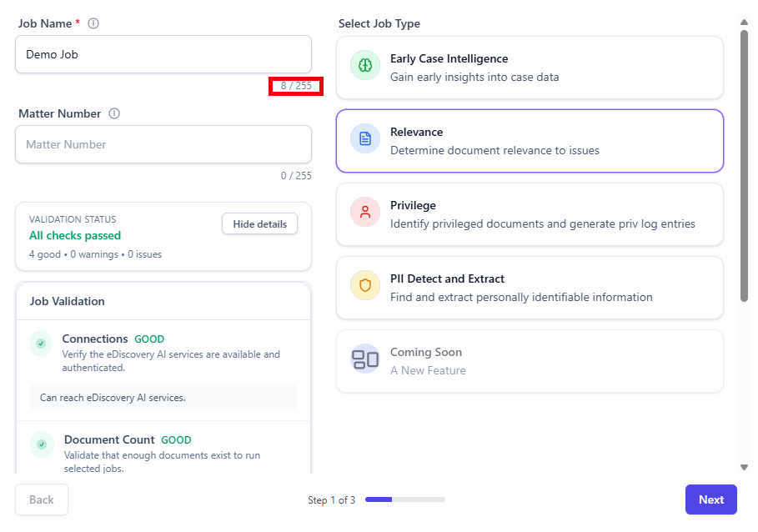
Task: Select the PII Detect and Extract job type
Action: (530, 287)
